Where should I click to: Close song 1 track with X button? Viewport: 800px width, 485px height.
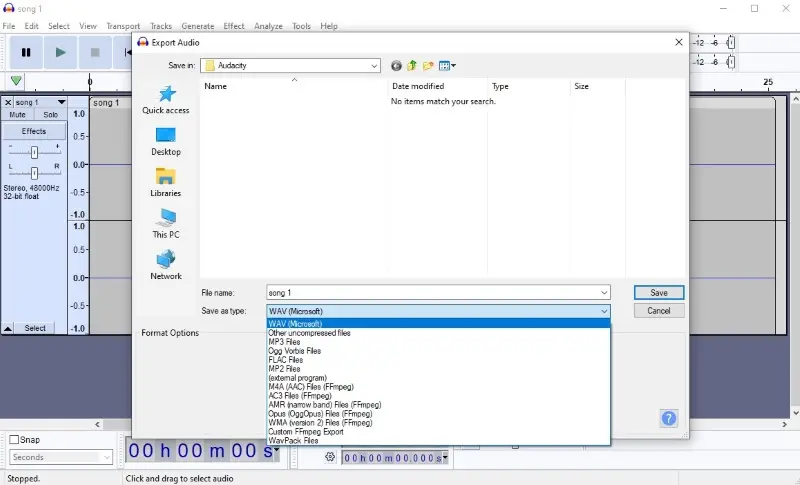(8, 103)
